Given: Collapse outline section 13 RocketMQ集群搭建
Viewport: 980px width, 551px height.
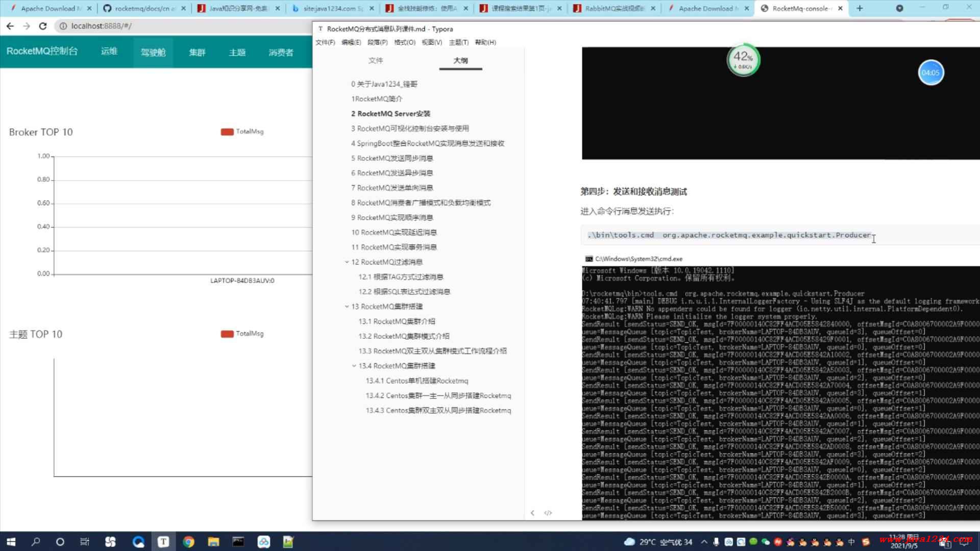Looking at the screenshot, I should coord(347,307).
